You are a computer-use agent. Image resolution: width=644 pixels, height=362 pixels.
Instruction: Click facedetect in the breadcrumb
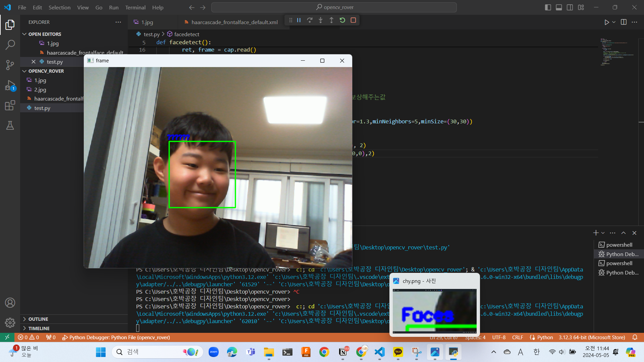(x=186, y=34)
